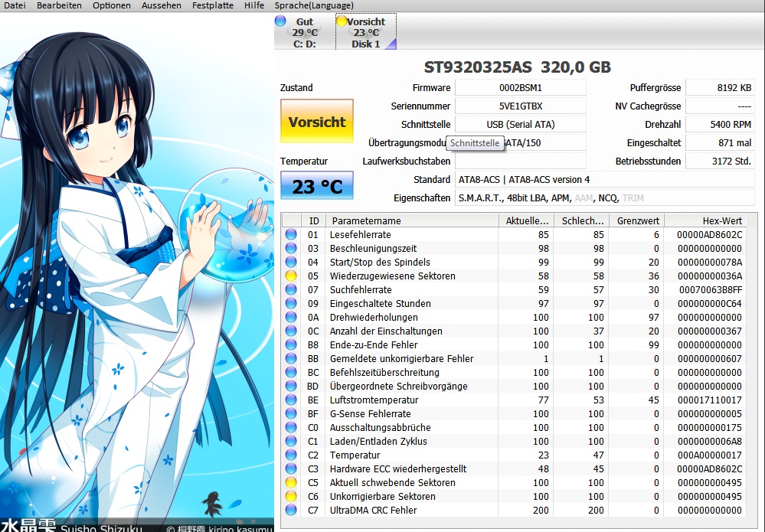Open the Festplatte menu

pyautogui.click(x=212, y=5)
